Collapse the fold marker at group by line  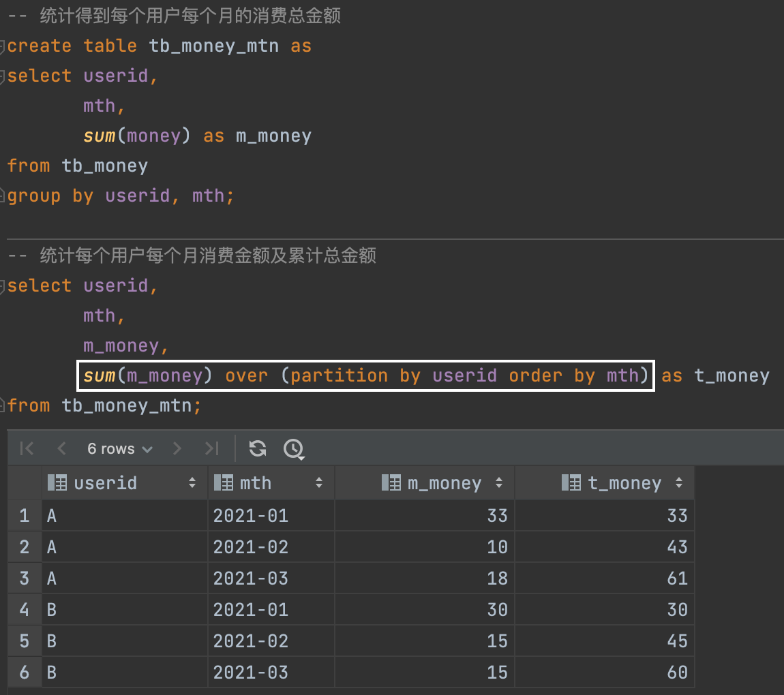pyautogui.click(x=3, y=196)
